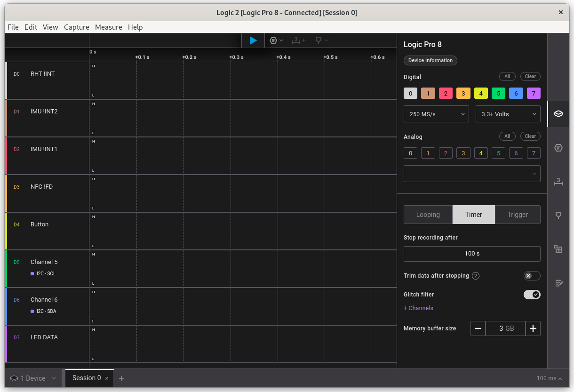
Task: Toggle the green digital channel 5 swatch
Action: point(498,93)
